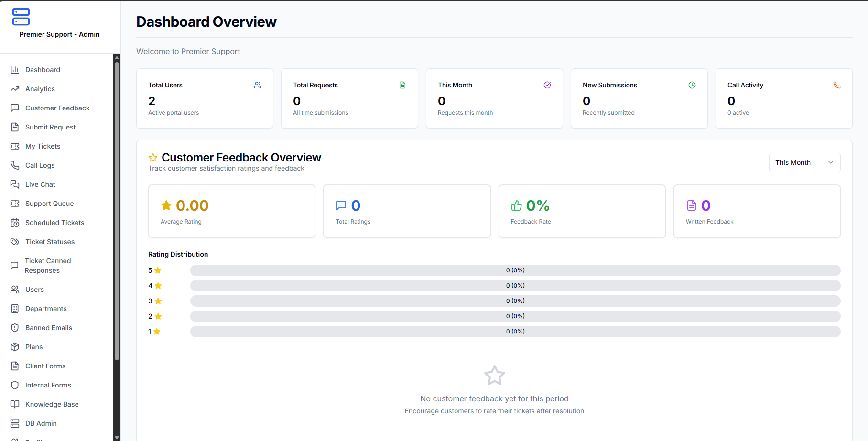Screen dimensions: 868x441
Task: Click the This Month checkmark circle icon
Action: pos(547,85)
